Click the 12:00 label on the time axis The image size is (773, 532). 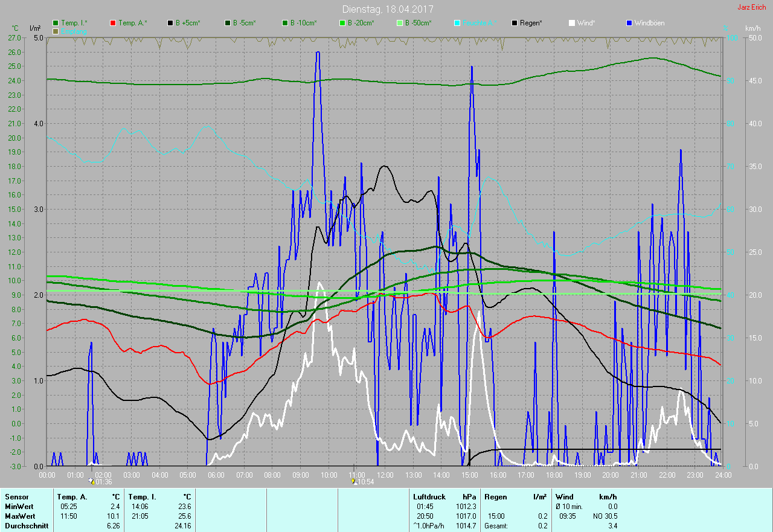385,475
